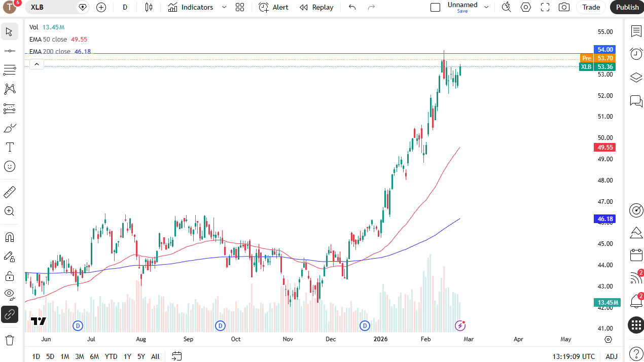Select the 1M time range

[x=65, y=356]
